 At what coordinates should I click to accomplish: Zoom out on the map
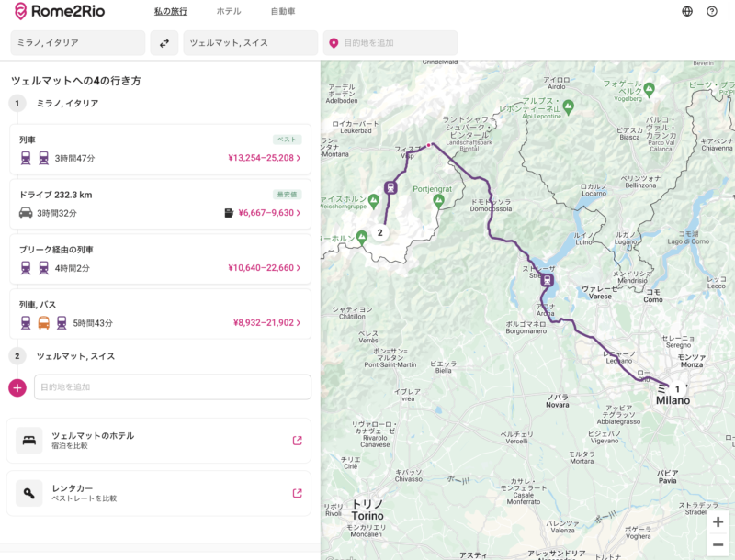(x=718, y=544)
